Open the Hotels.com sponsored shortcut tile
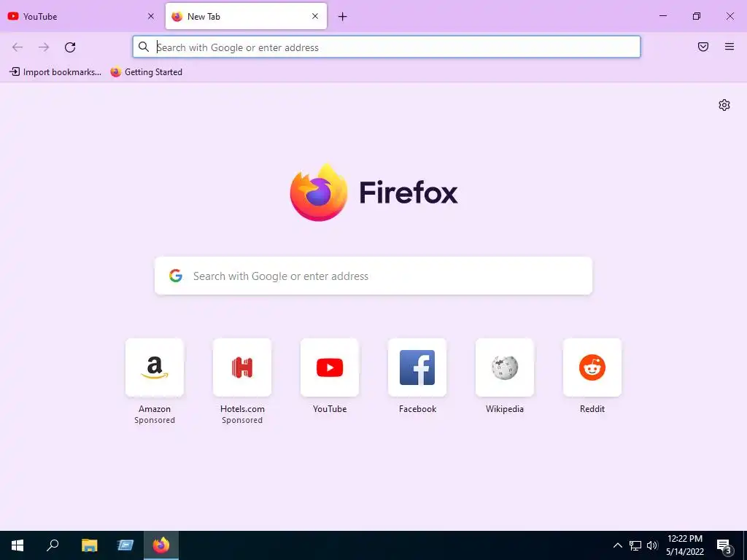The width and height of the screenshot is (747, 560). click(242, 367)
